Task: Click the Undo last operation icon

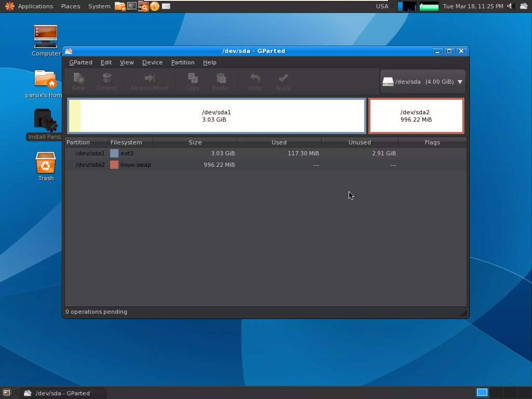Action: [x=255, y=81]
